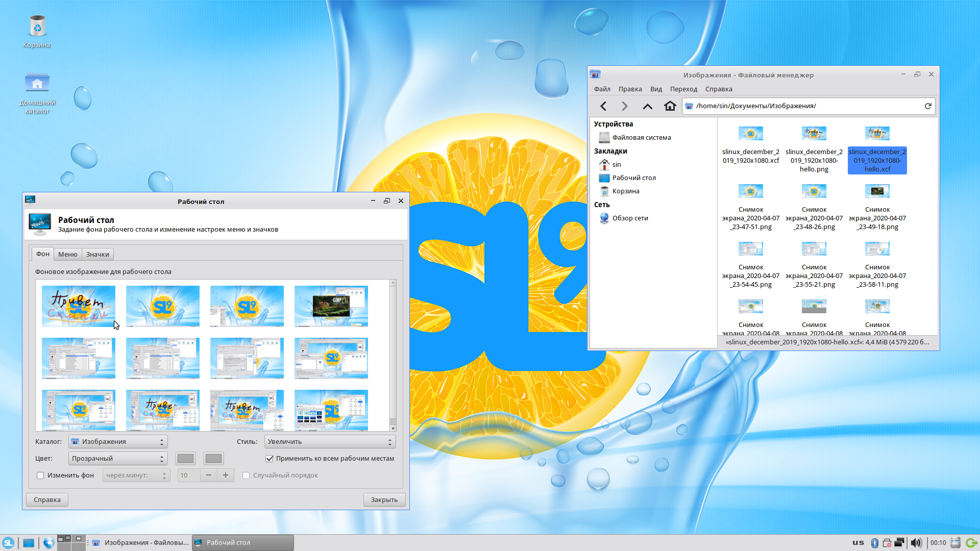Open home folder via toolbar icon
980x551 pixels.
pyautogui.click(x=670, y=106)
